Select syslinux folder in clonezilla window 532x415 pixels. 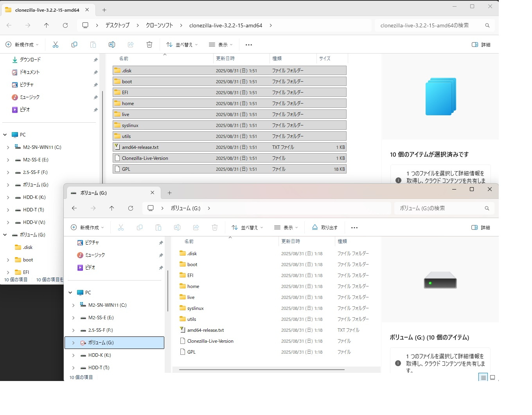pyautogui.click(x=229, y=125)
